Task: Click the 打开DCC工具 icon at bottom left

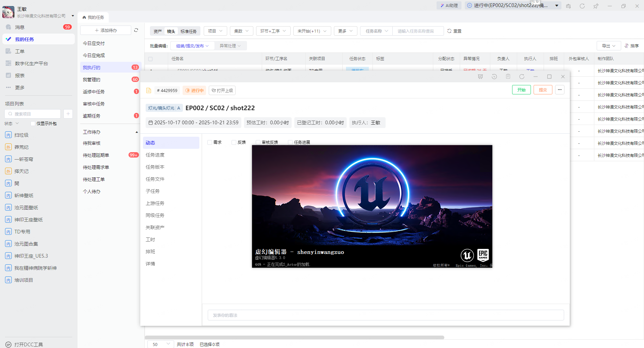Action: (9, 344)
